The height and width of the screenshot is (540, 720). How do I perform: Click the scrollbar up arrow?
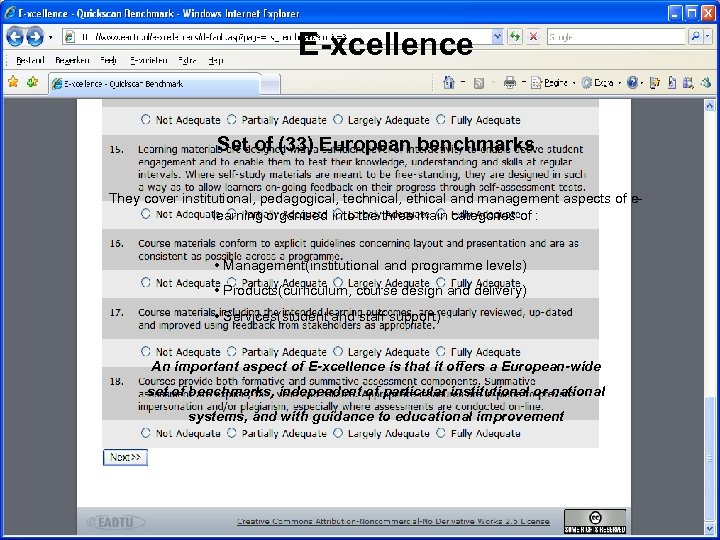710,106
